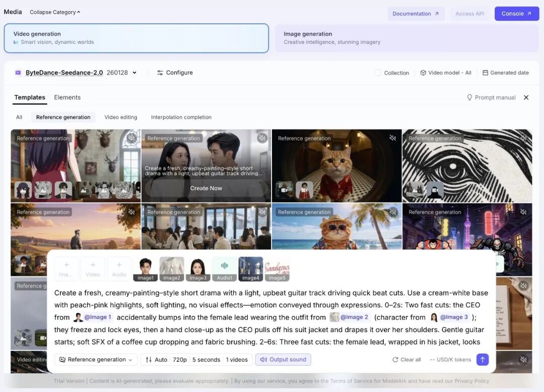Select the Video editing filter tab

[x=120, y=117]
